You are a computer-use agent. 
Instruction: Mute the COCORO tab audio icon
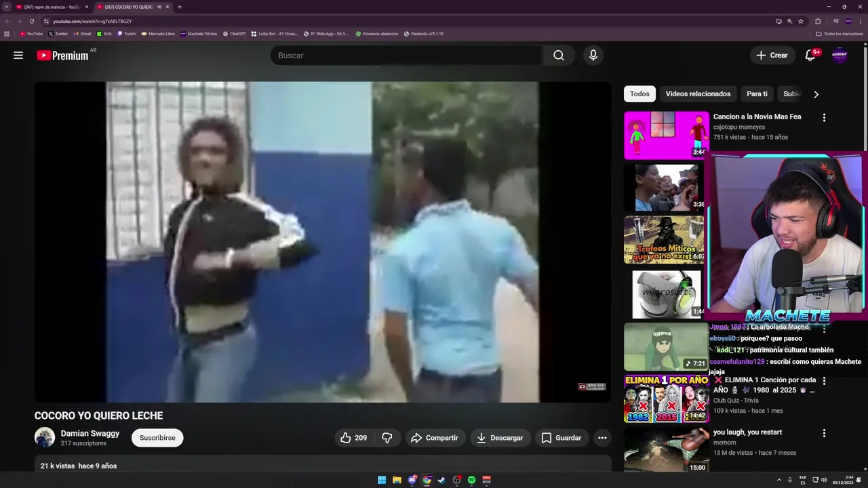coord(159,7)
